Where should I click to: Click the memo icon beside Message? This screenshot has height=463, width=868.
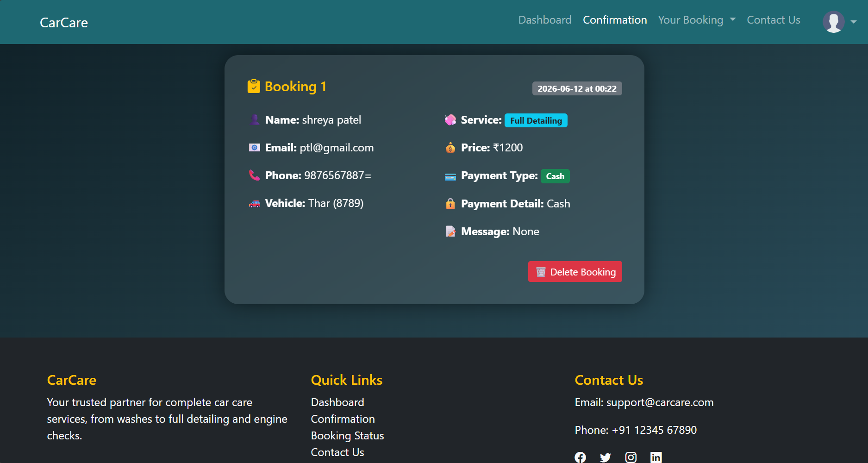click(450, 231)
